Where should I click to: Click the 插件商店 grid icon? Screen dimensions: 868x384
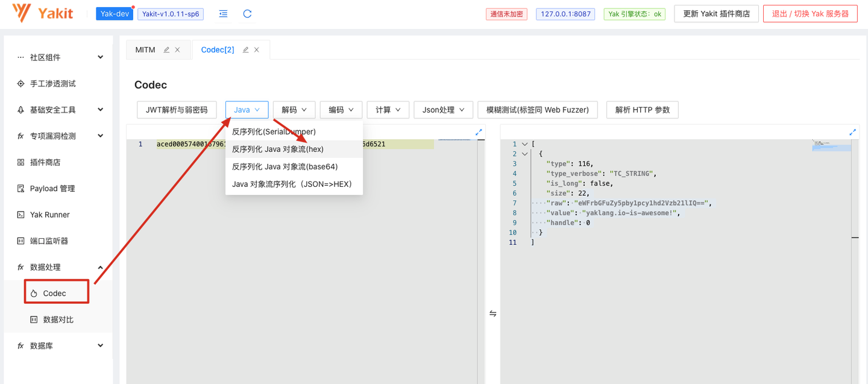(20, 162)
